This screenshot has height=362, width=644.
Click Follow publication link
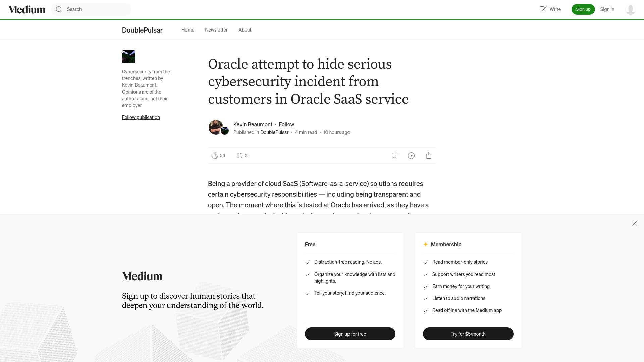(141, 117)
